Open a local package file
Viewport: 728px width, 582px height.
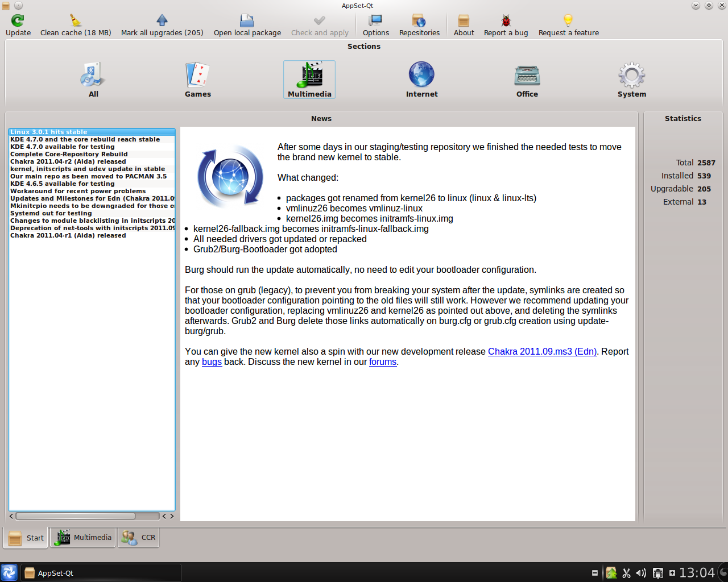click(x=247, y=26)
